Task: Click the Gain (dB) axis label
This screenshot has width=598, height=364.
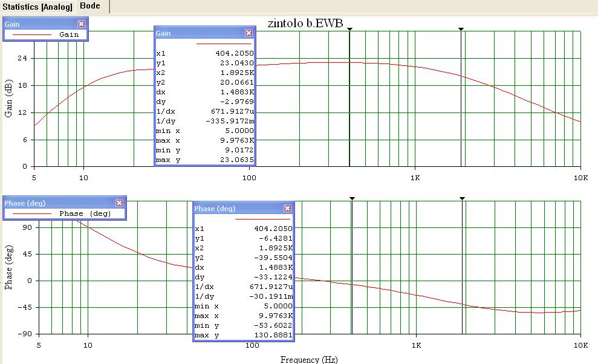Action: [x=8, y=98]
